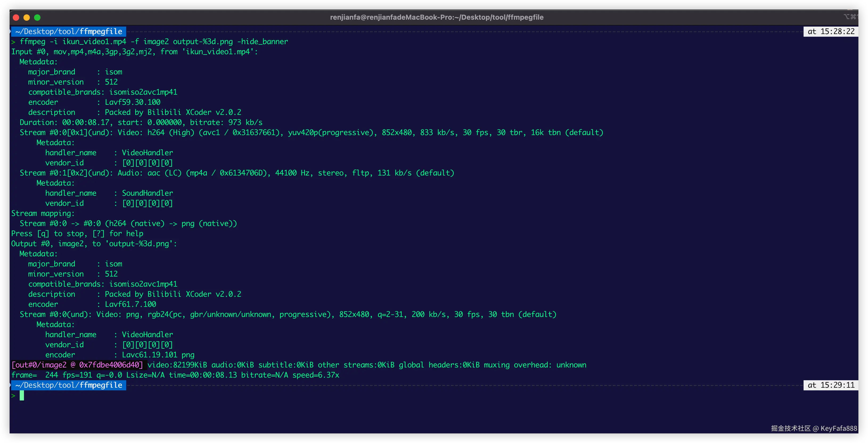This screenshot has height=443, width=868.
Task: Click the ffmpeg command line text
Action: click(154, 42)
